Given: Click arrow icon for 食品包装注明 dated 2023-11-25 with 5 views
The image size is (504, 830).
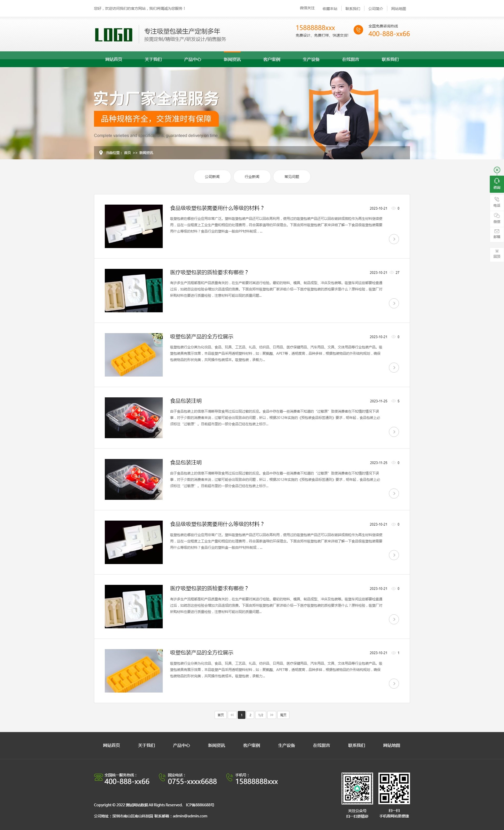Looking at the screenshot, I should pyautogui.click(x=393, y=432).
